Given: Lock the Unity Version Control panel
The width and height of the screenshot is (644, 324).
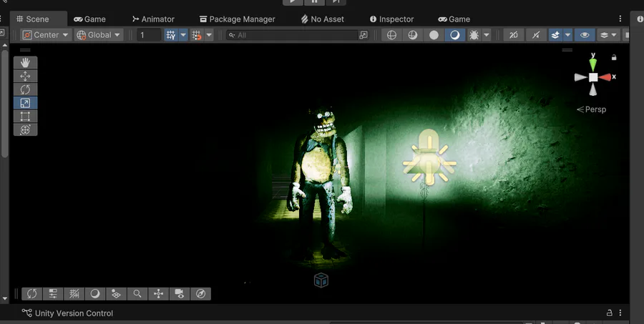Looking at the screenshot, I should pos(609,313).
